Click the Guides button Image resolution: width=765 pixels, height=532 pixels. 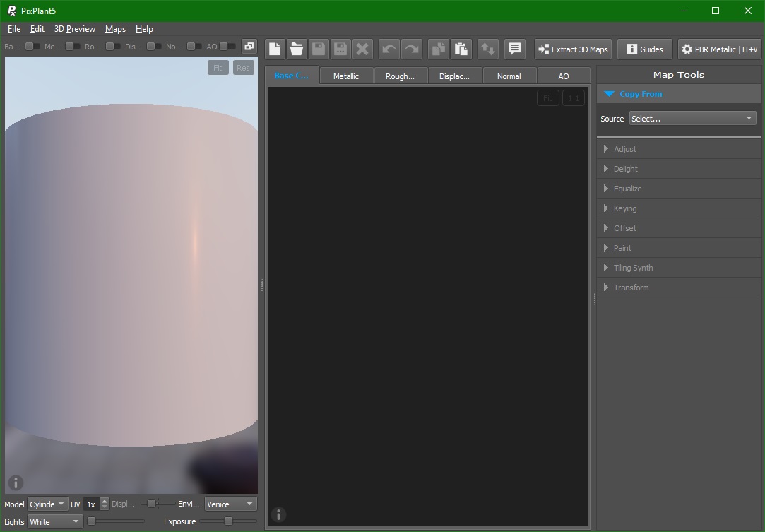click(645, 49)
